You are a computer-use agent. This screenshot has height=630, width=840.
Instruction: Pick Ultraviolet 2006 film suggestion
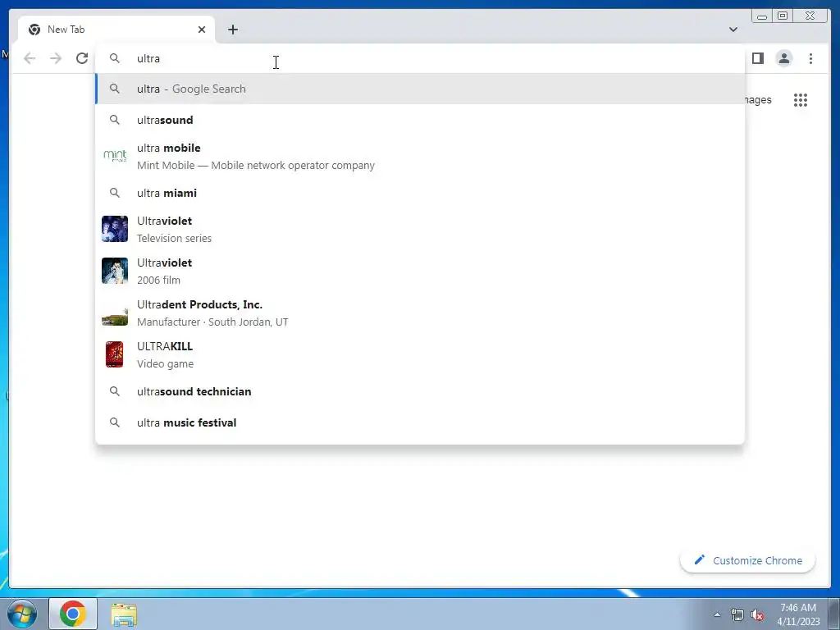click(x=420, y=271)
